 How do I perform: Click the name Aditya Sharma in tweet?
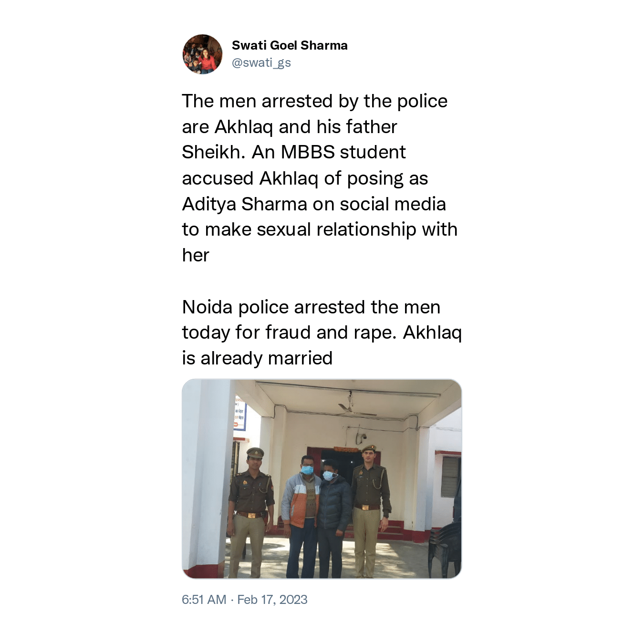coord(245,204)
